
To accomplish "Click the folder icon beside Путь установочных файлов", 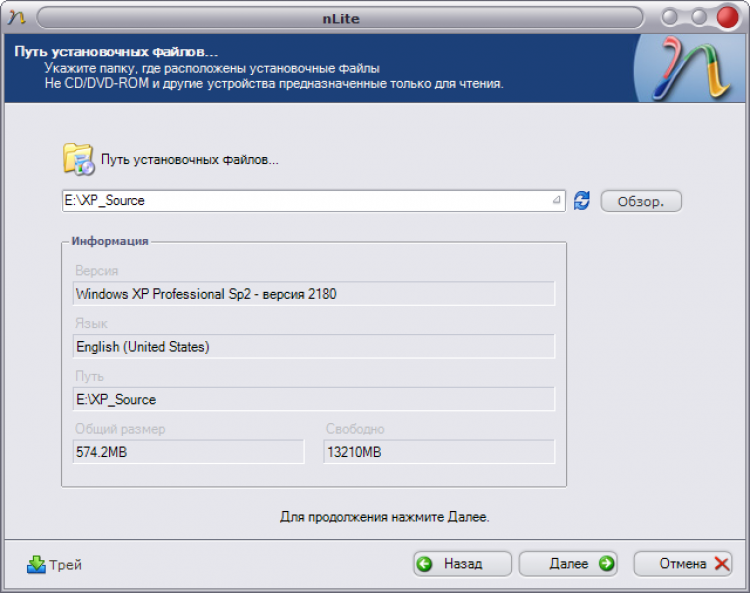I will [x=78, y=159].
